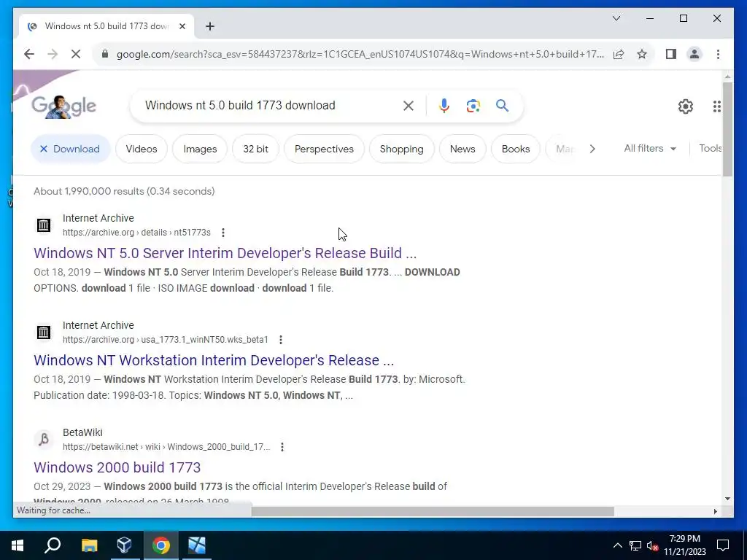Viewport: 747px width, 560px height.
Task: Open the notification center
Action: coord(723,545)
